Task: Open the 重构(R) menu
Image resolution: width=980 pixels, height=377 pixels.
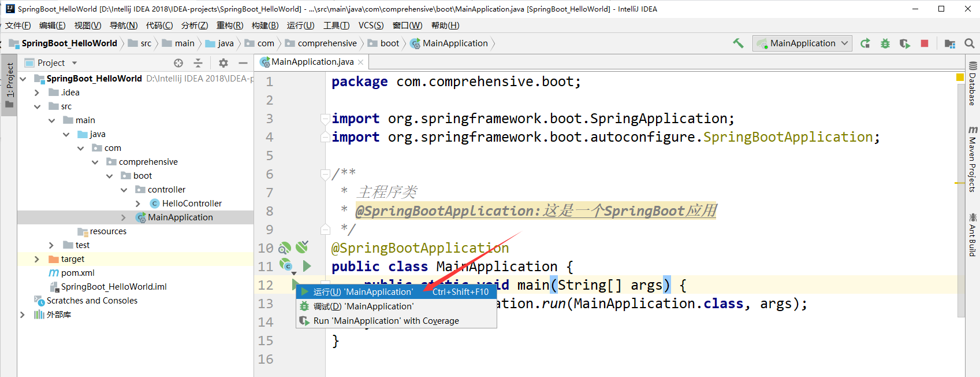Action: point(230,25)
